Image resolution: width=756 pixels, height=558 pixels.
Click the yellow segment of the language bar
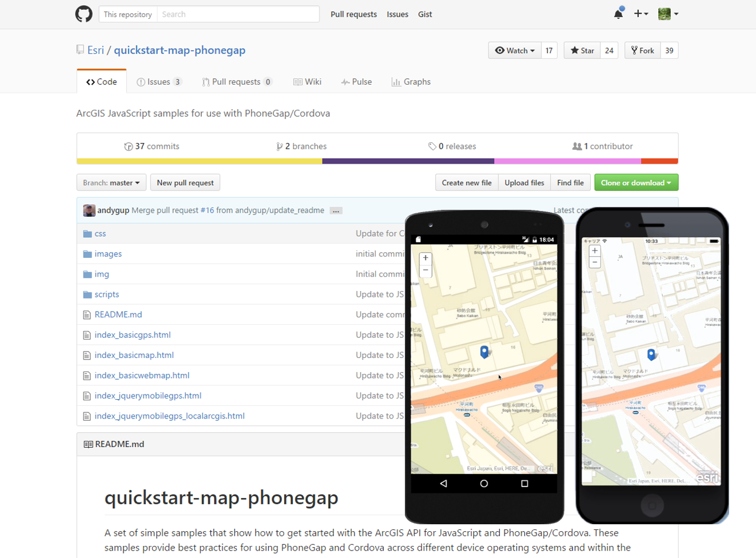200,161
